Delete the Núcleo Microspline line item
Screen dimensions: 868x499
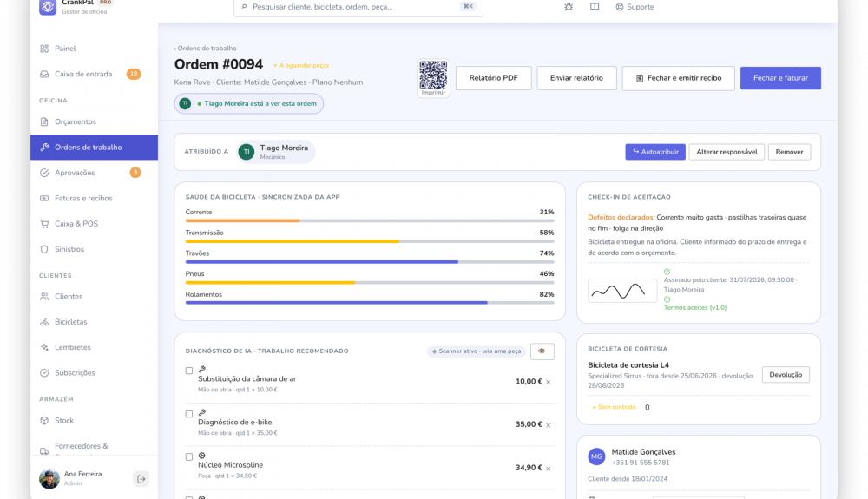[549, 468]
